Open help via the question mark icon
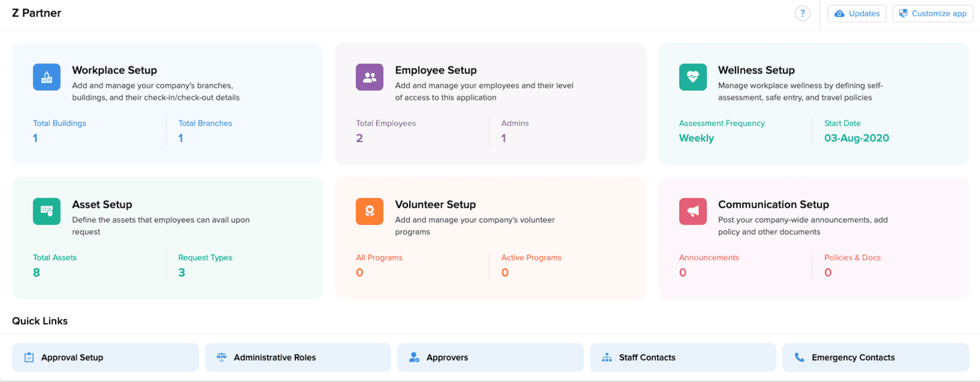This screenshot has height=382, width=980. pos(802,13)
